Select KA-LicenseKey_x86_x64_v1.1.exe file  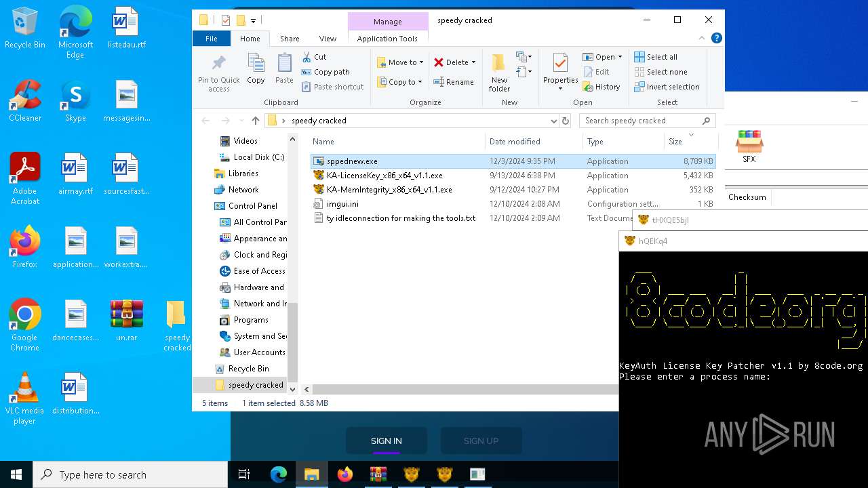coord(513,176)
